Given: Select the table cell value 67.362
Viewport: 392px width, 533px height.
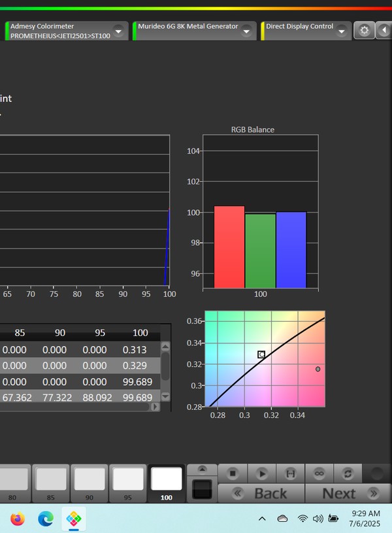Looking at the screenshot, I should [17, 398].
